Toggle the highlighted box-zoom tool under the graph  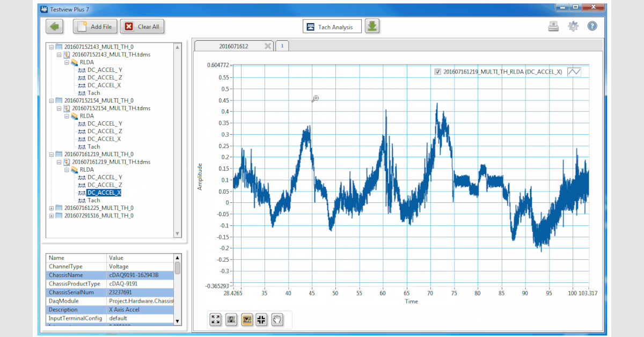[246, 319]
